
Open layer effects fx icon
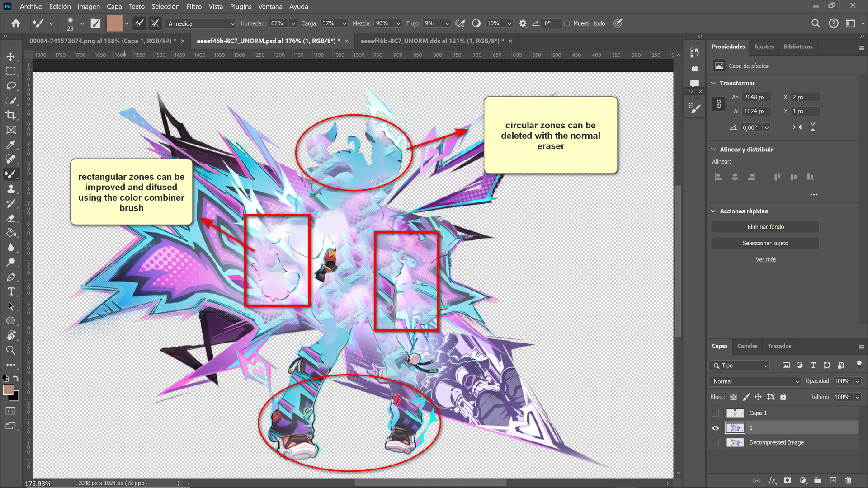[x=773, y=480]
